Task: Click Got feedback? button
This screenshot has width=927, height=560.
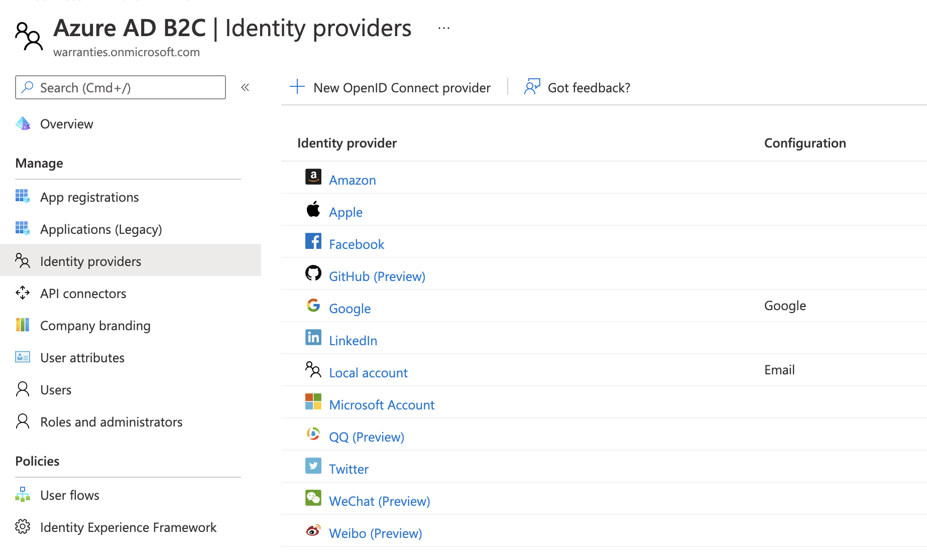Action: tap(577, 87)
